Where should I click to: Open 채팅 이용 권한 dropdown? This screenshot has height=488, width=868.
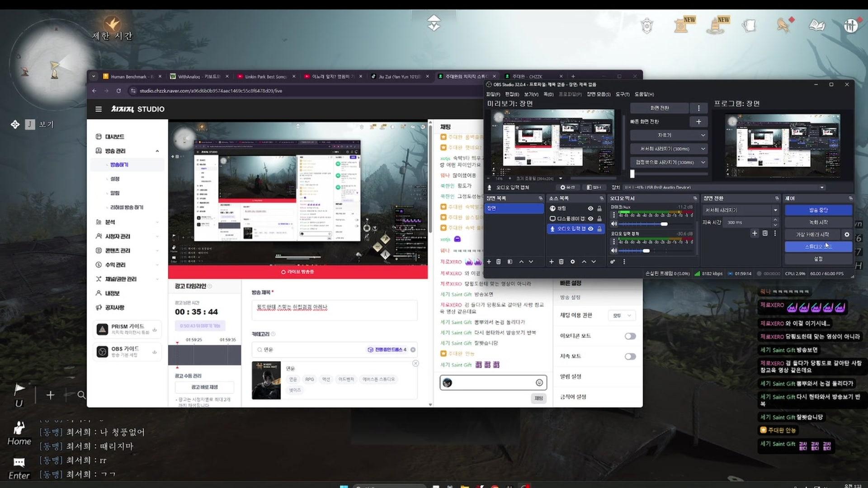(622, 315)
